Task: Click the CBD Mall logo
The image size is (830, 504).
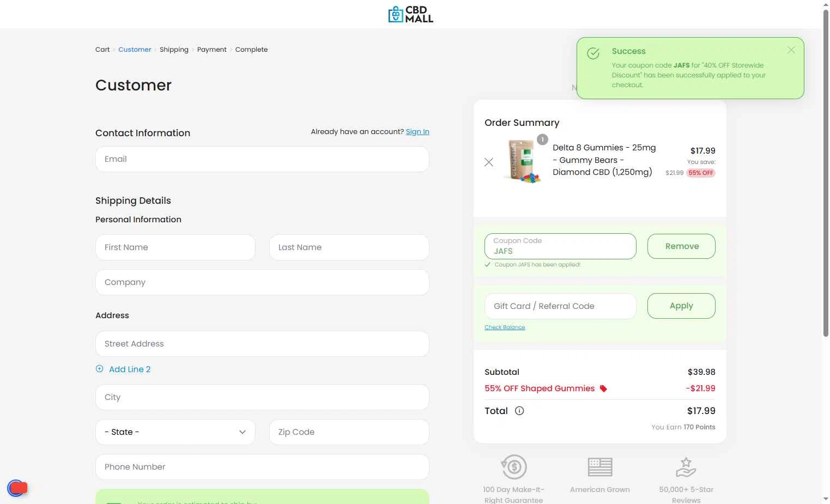Action: [x=410, y=14]
